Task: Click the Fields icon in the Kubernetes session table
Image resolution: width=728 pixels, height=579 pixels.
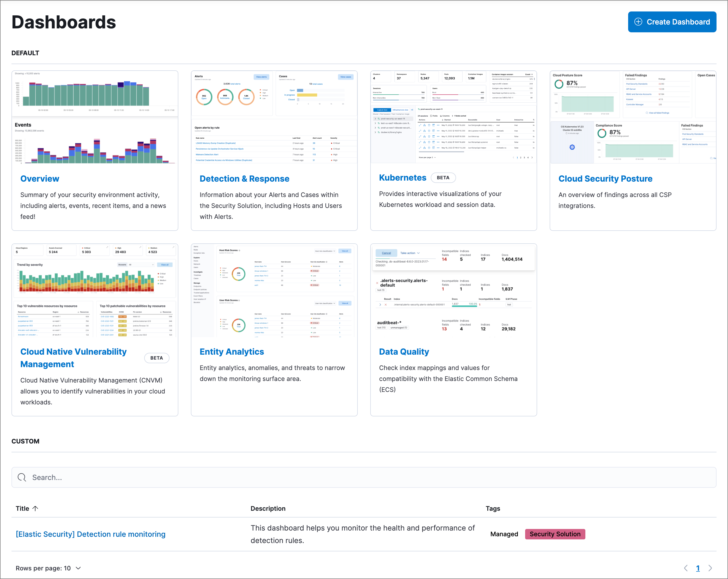Action: pyautogui.click(x=431, y=116)
